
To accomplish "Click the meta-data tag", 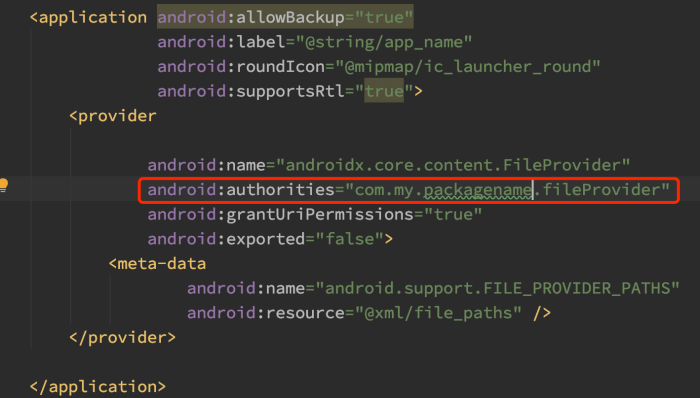I will click(158, 264).
